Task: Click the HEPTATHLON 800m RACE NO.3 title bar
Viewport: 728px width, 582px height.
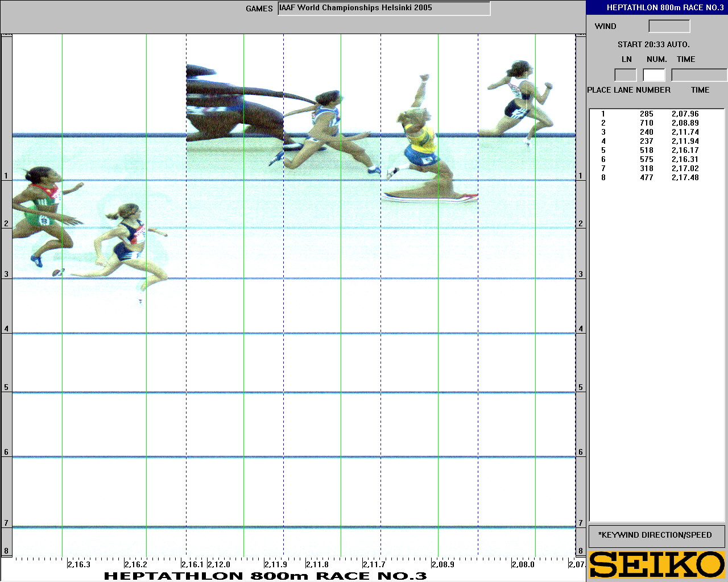Action: tap(657, 7)
